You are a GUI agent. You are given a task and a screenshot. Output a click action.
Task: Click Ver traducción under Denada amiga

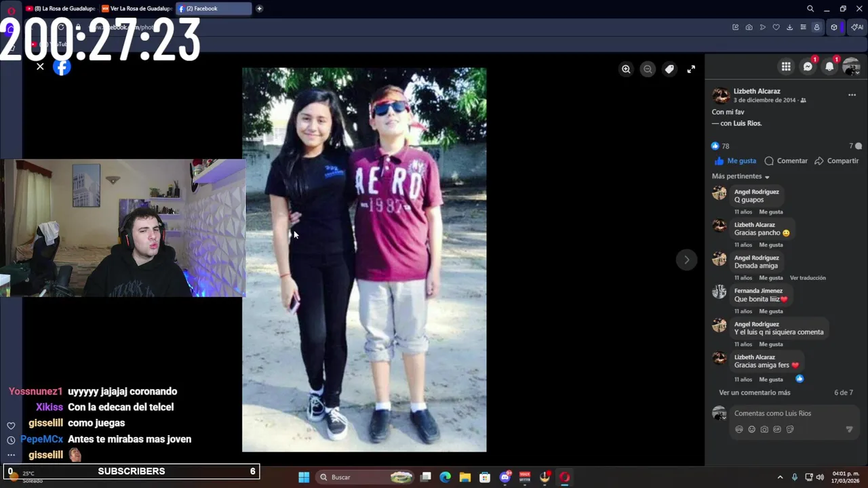808,278
